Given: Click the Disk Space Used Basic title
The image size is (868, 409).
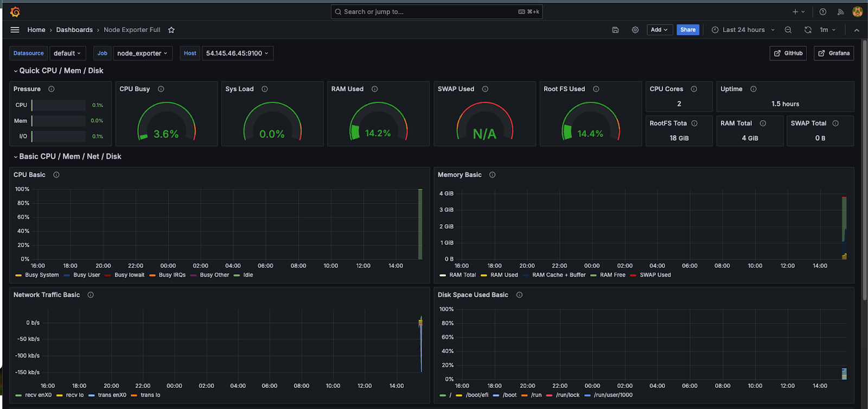Looking at the screenshot, I should [x=473, y=295].
